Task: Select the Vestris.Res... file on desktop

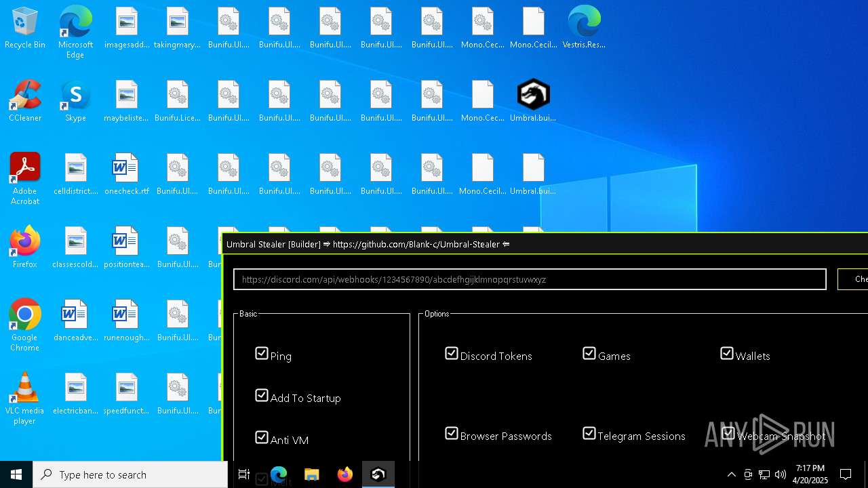Action: [x=584, y=28]
